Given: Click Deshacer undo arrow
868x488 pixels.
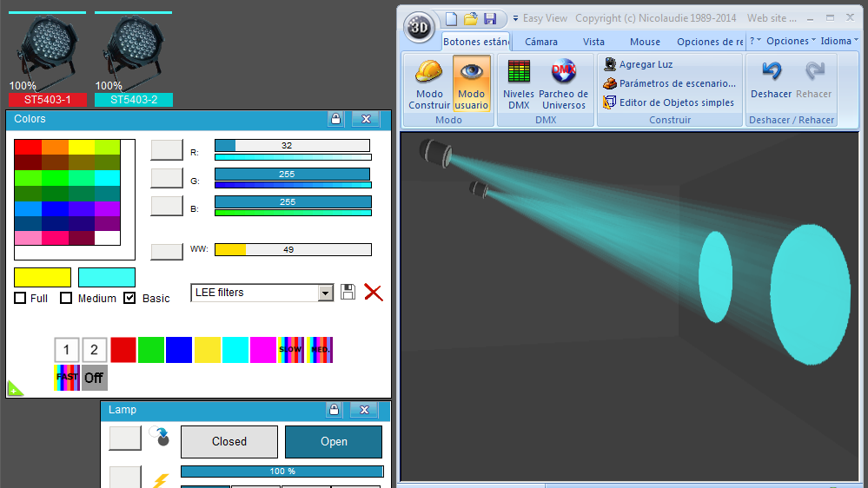Looking at the screenshot, I should point(772,80).
